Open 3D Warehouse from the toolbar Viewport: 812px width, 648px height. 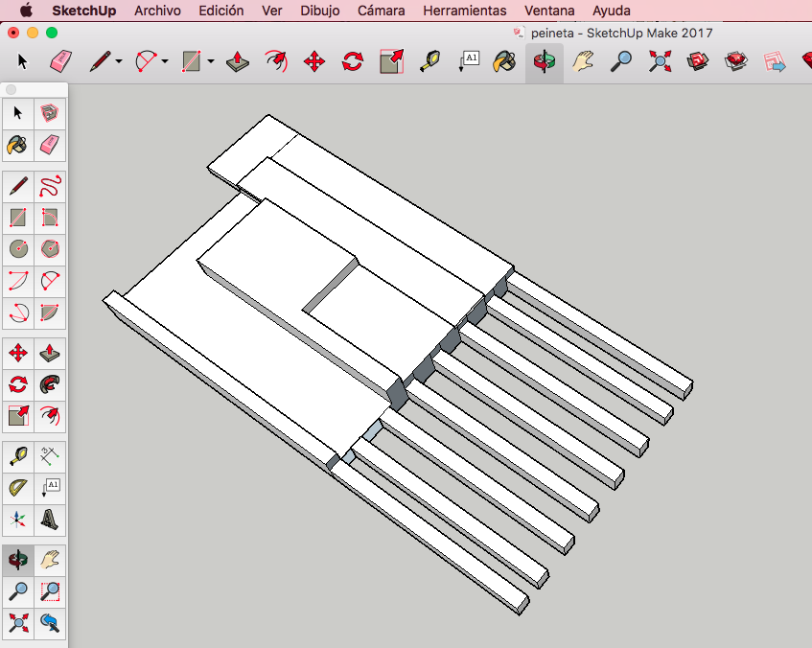pos(698,61)
